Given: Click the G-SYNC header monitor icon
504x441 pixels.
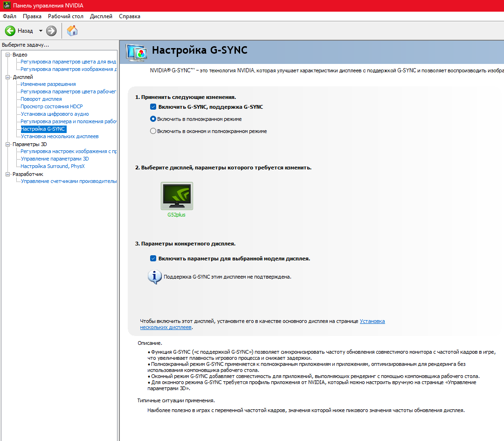Looking at the screenshot, I should 136,51.
